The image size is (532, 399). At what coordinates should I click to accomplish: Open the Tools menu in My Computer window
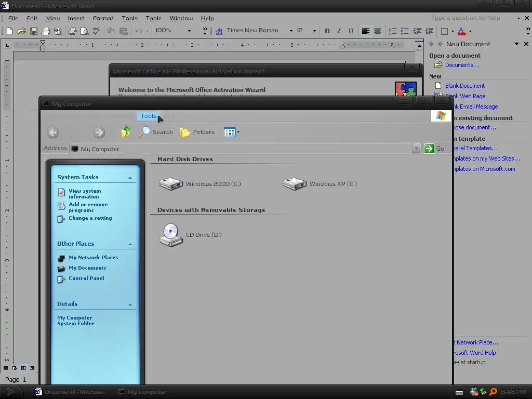(x=149, y=116)
